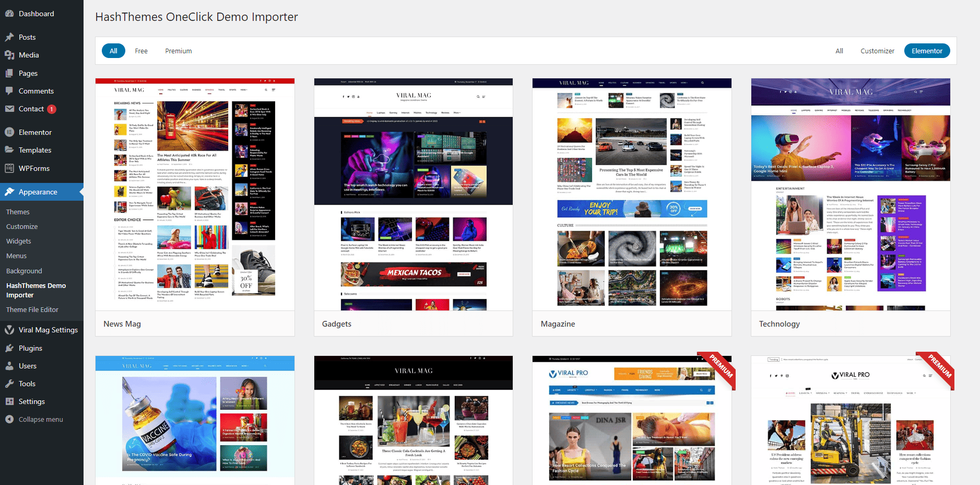Image resolution: width=980 pixels, height=485 pixels.
Task: Click the Settings sliders icon
Action: [x=9, y=401]
